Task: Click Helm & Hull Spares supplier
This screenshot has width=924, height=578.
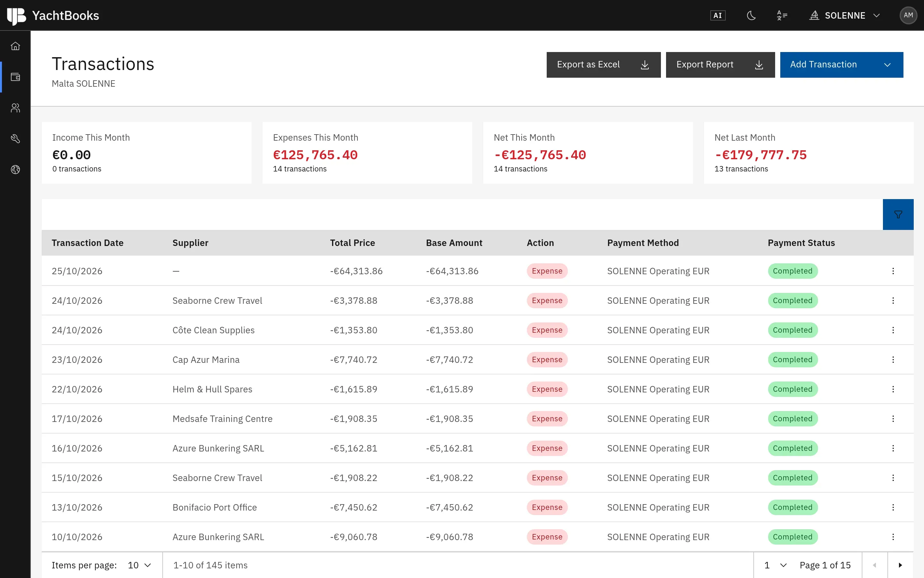Action: click(x=212, y=389)
